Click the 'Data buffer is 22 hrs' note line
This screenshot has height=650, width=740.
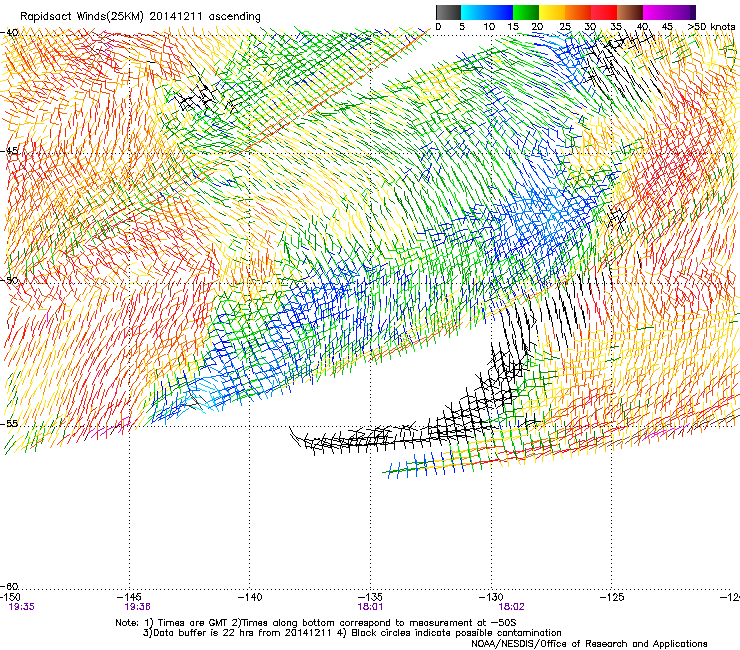click(x=352, y=633)
